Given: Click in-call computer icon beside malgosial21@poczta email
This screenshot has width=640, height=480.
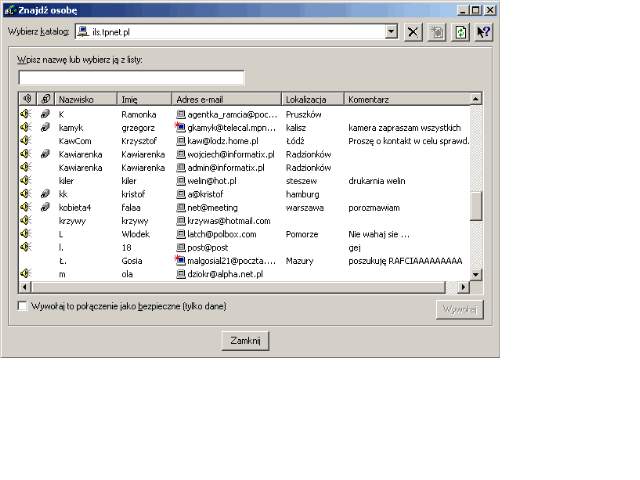Looking at the screenshot, I should point(180,260).
